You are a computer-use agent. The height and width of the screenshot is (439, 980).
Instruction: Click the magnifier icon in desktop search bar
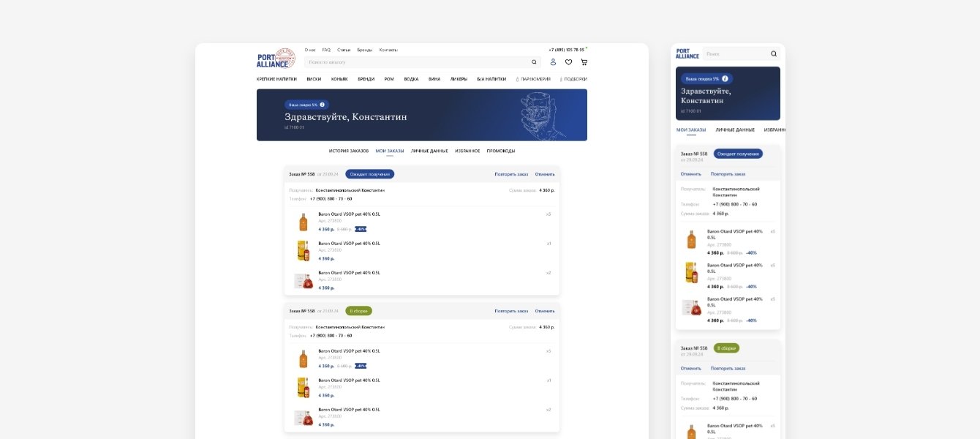pos(534,62)
